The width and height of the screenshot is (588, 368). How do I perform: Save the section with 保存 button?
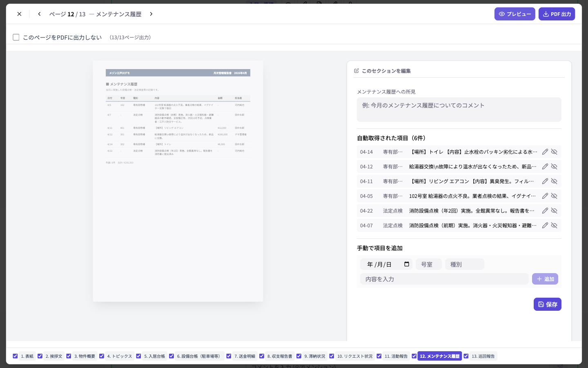(x=547, y=304)
